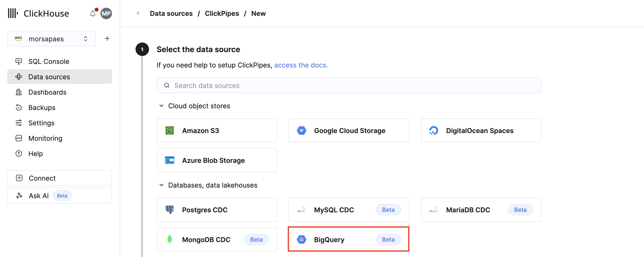Collapse the Cloud object stores section
This screenshot has width=644, height=257.
161,106
